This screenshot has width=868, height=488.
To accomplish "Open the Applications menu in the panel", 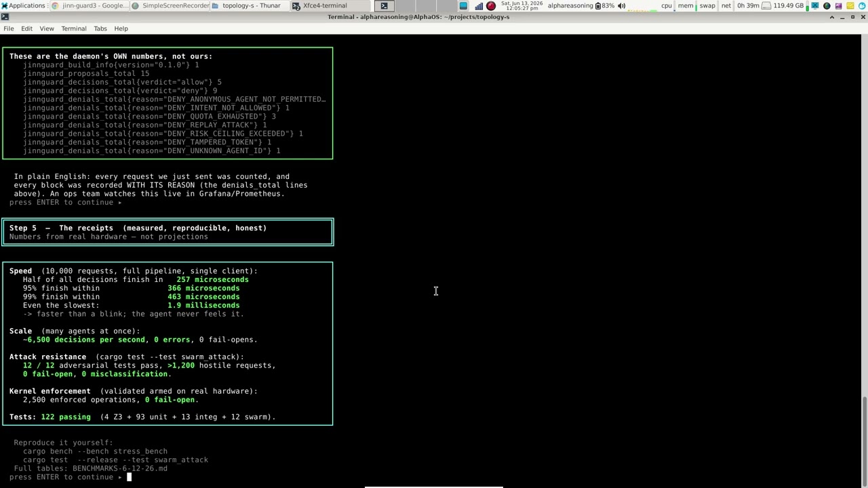I will click(x=23, y=5).
